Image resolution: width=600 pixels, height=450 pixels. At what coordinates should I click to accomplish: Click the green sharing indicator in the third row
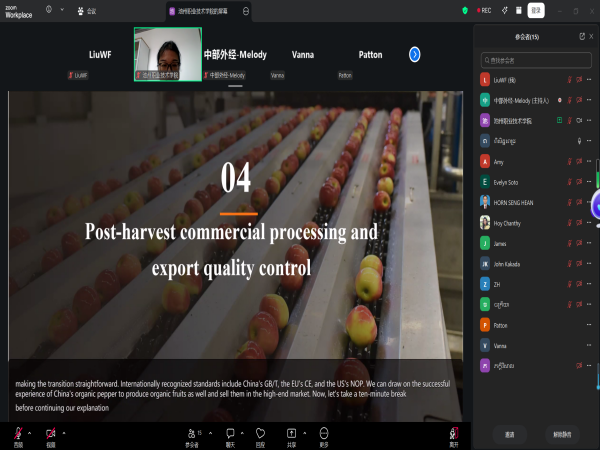coord(559,120)
